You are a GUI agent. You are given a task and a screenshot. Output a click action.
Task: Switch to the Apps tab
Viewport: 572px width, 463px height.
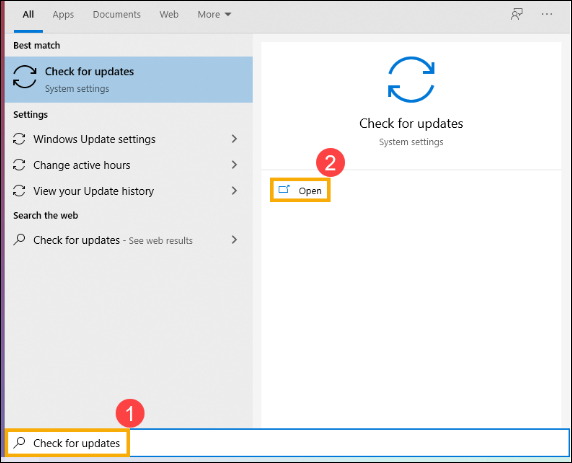[x=63, y=15]
